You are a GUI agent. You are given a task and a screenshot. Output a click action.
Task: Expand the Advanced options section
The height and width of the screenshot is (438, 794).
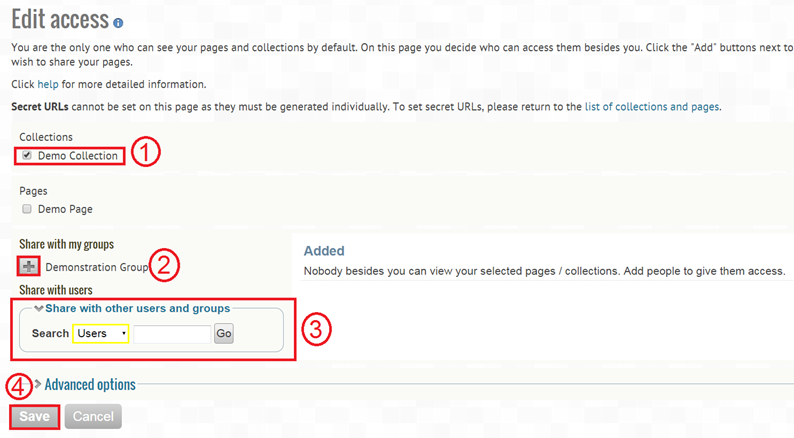click(x=90, y=384)
